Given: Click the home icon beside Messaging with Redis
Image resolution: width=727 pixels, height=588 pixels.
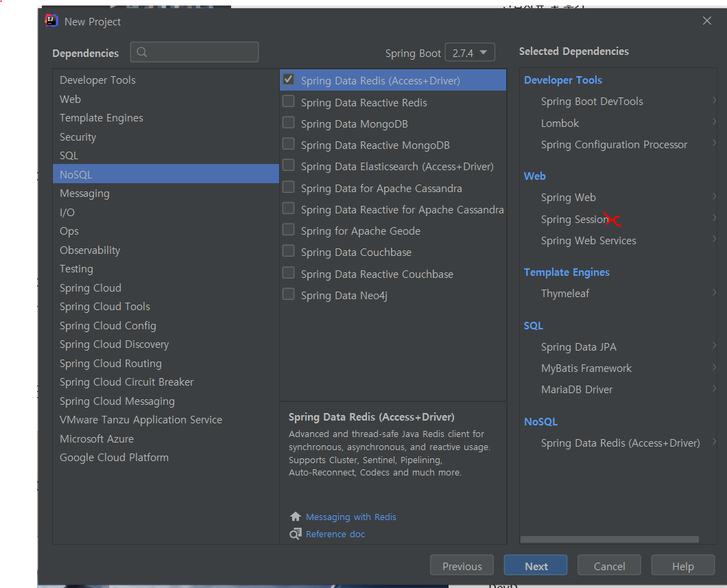Looking at the screenshot, I should 296,517.
